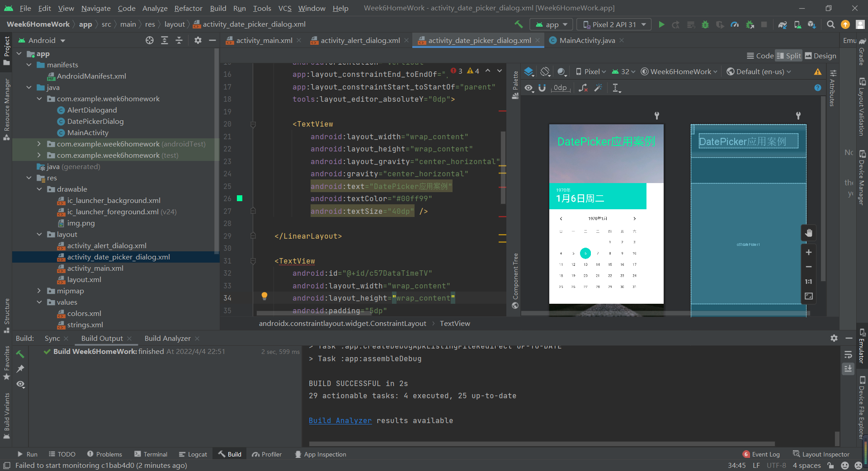Open the Pixel device preview dropdown
The image size is (868, 471).
(x=590, y=71)
